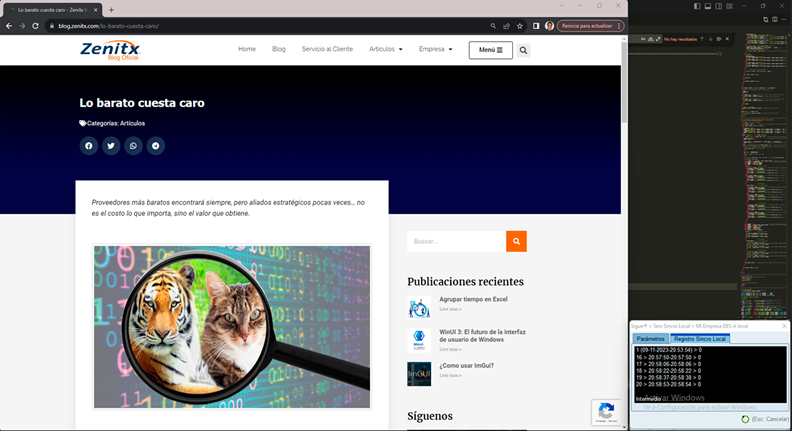Screen dimensions: 792x431
Task: Open the Blog nav link
Action: click(x=279, y=49)
